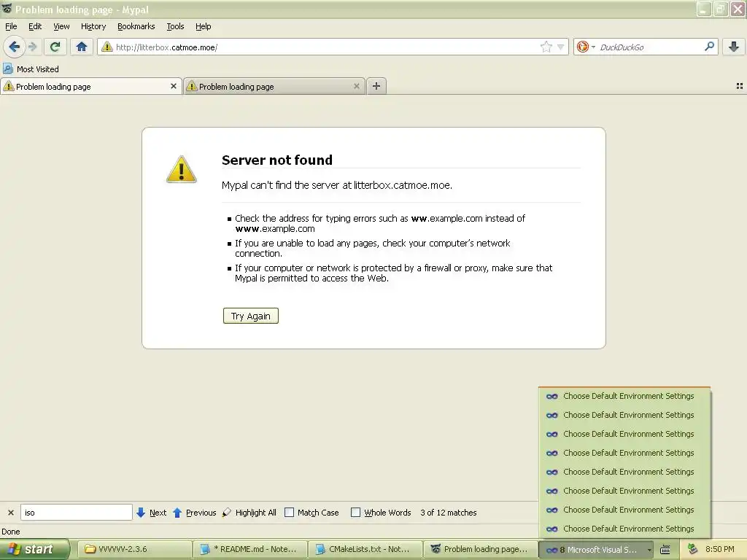This screenshot has width=747, height=560.
Task: Click the forward arrow navigation button
Action: (32, 47)
